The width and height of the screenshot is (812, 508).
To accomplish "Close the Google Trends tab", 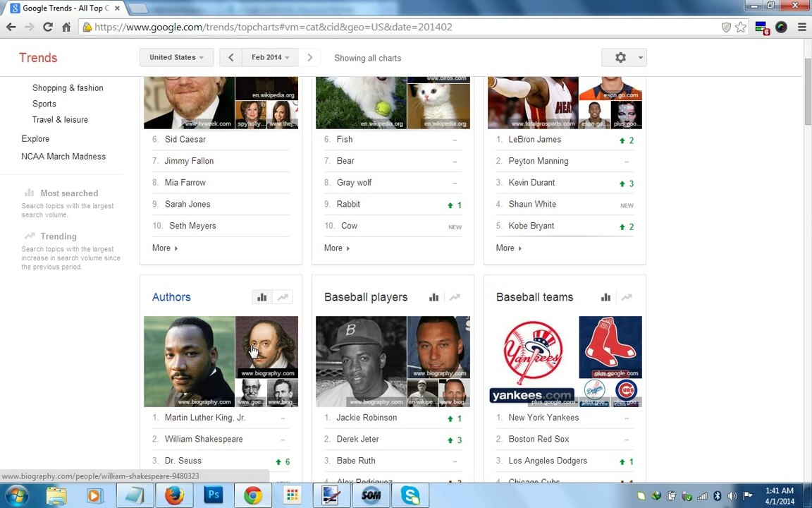I will coord(117,8).
